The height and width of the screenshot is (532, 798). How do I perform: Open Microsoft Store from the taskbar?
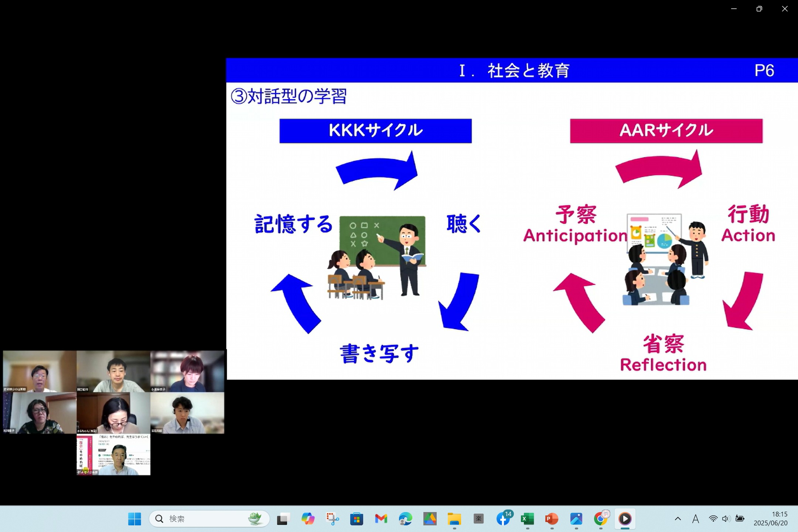[357, 519]
